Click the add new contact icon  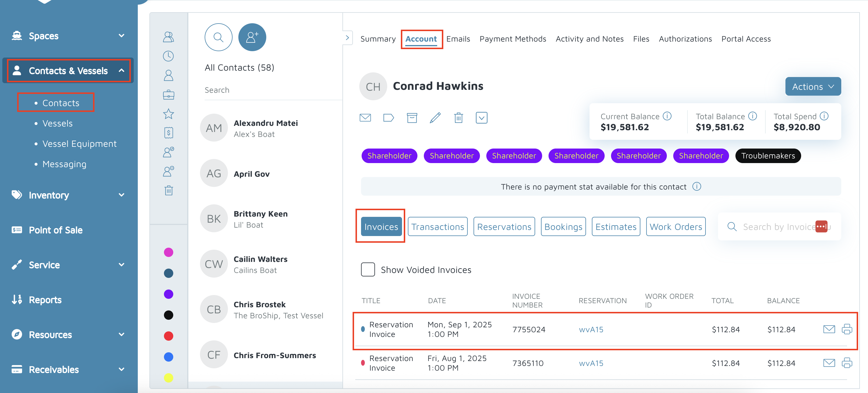(x=252, y=37)
